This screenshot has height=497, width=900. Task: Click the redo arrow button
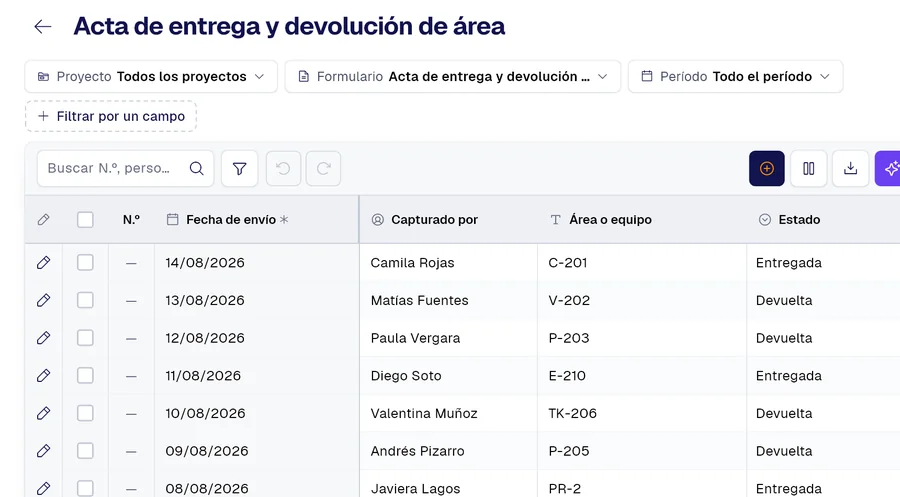[x=324, y=168]
